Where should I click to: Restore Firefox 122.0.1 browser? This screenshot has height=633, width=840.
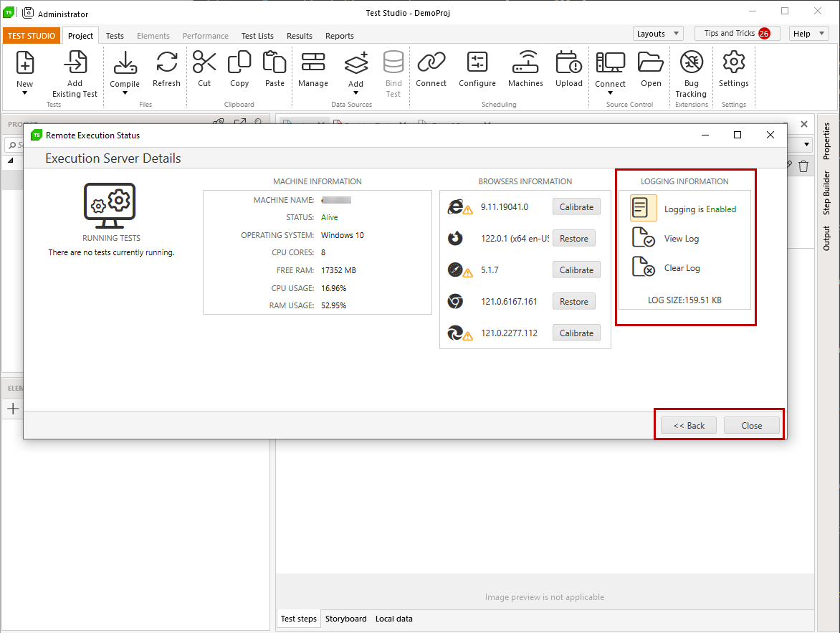tap(574, 239)
